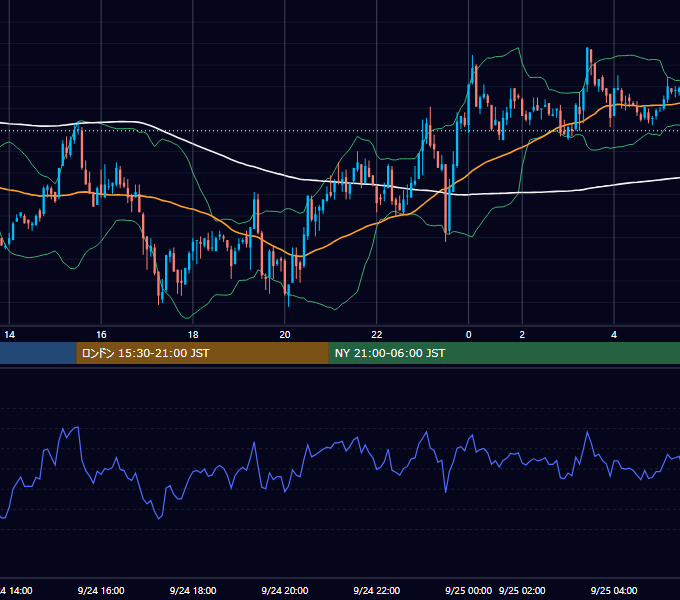Click the '20' hour label on price chart axis
The width and height of the screenshot is (680, 600).
click(x=285, y=335)
